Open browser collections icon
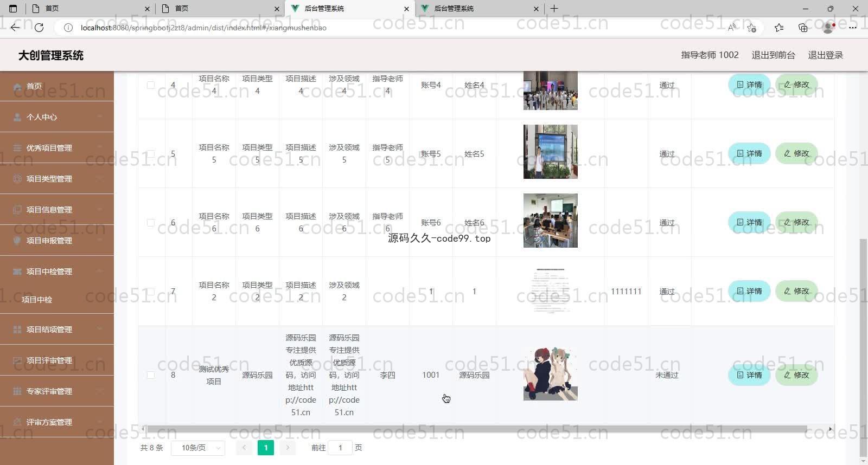The width and height of the screenshot is (868, 465). click(803, 28)
